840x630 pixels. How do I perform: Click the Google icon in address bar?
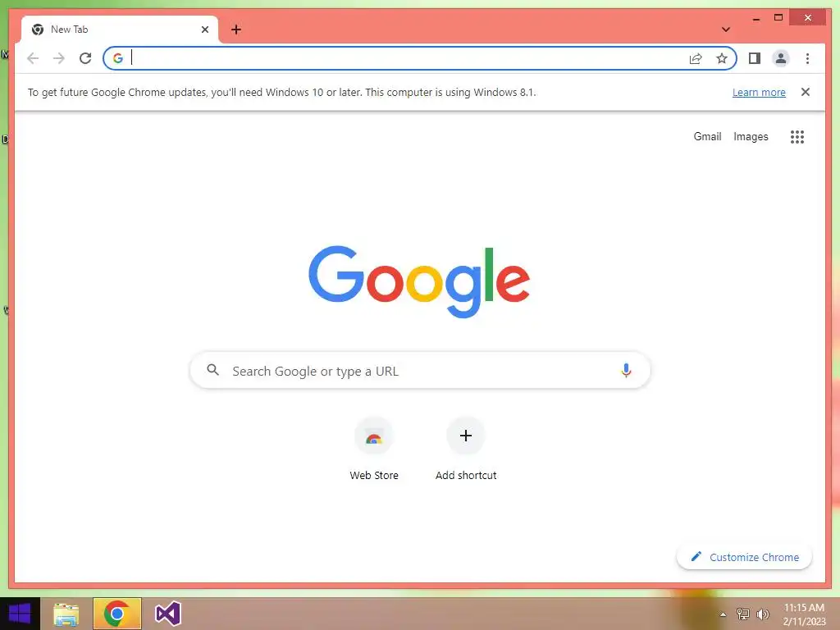118,58
